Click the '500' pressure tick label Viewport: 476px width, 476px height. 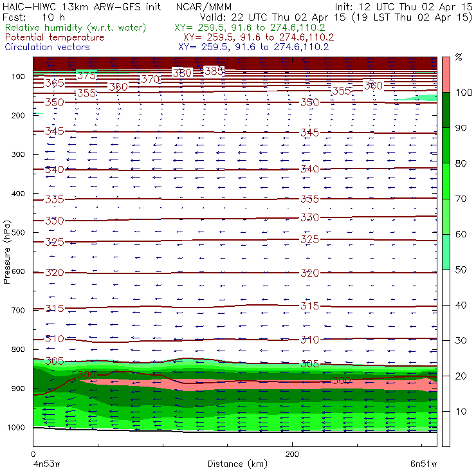click(18, 232)
